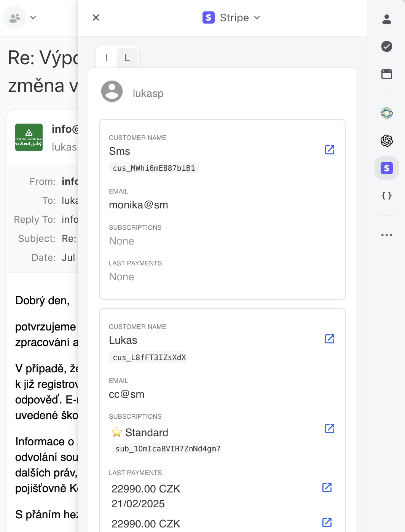The height and width of the screenshot is (532, 405).
Task: Click the lukasp avatar icon
Action: [112, 91]
